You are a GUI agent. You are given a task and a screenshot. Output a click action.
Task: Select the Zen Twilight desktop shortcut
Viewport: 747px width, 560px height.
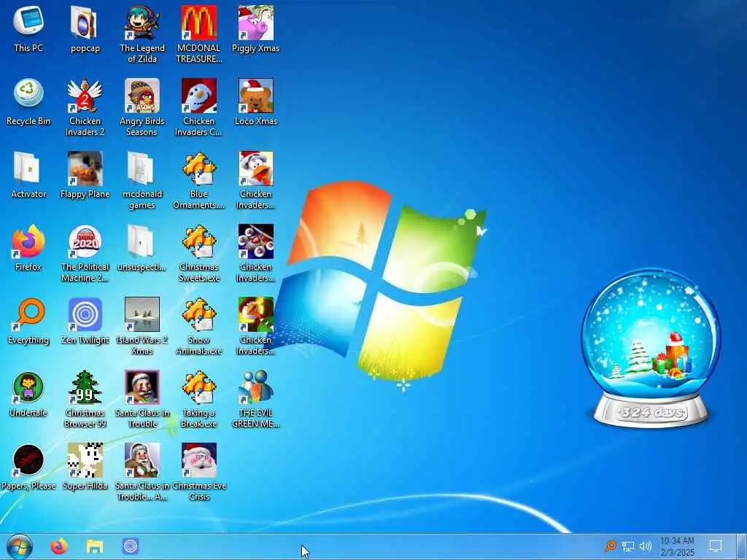pos(85,321)
